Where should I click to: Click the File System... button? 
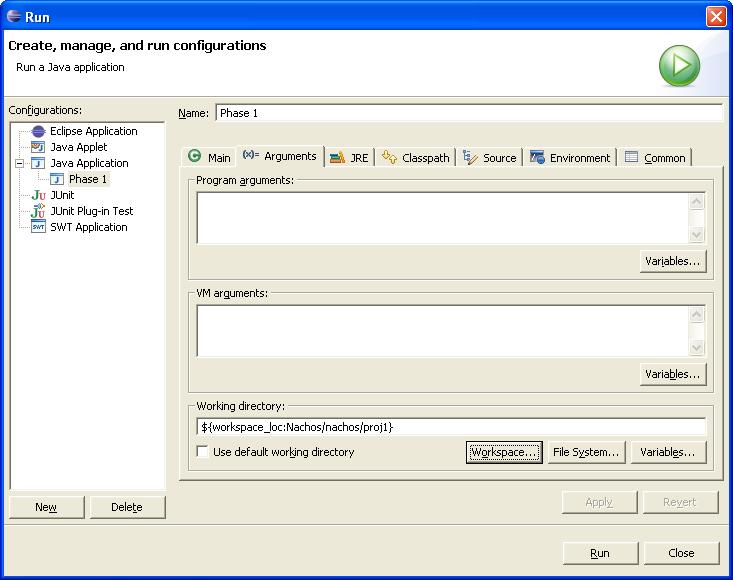point(586,452)
